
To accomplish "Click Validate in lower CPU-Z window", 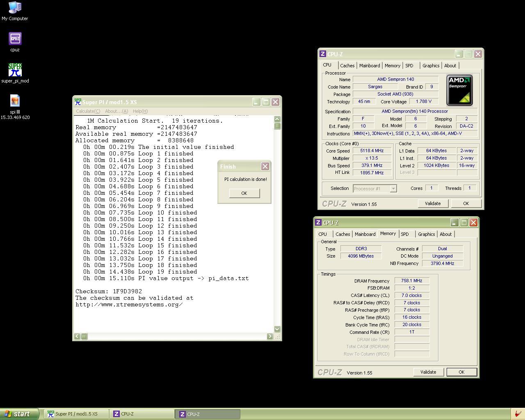I will 428,372.
